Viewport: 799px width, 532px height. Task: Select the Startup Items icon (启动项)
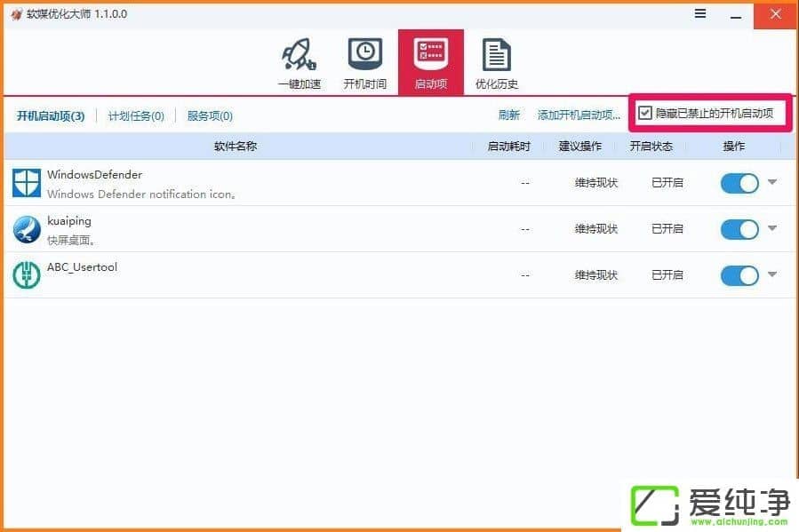431,56
